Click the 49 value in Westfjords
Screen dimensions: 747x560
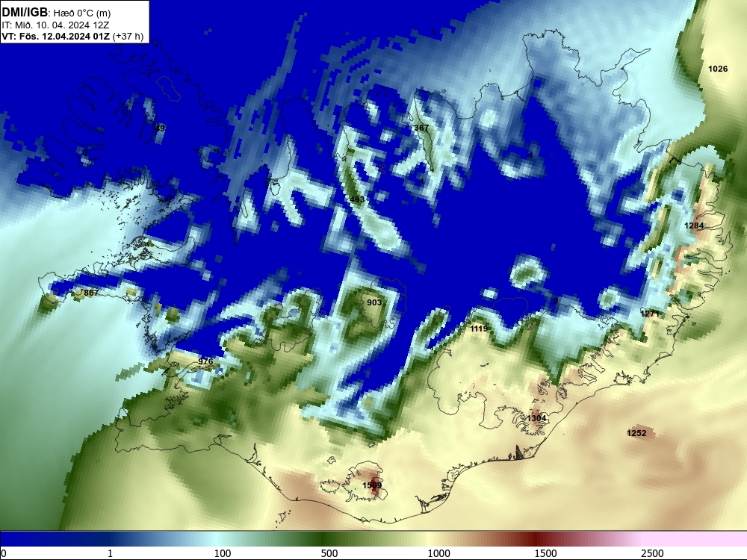(x=160, y=128)
